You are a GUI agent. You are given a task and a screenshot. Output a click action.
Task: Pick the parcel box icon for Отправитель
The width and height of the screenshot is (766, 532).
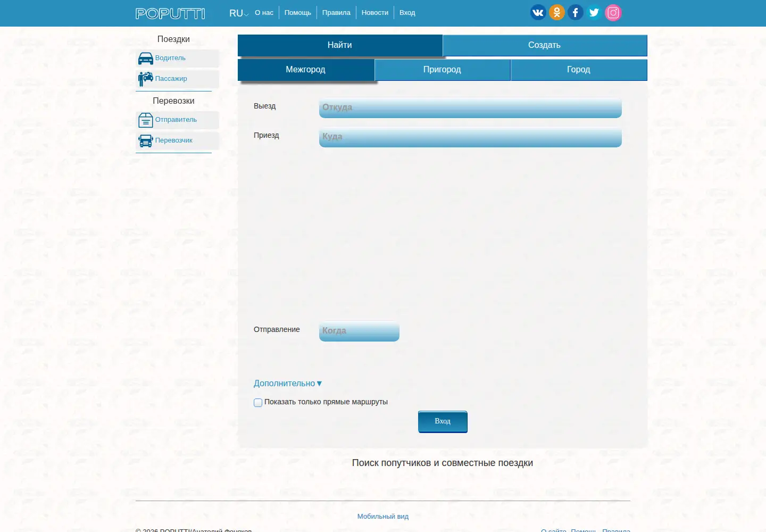(145, 120)
